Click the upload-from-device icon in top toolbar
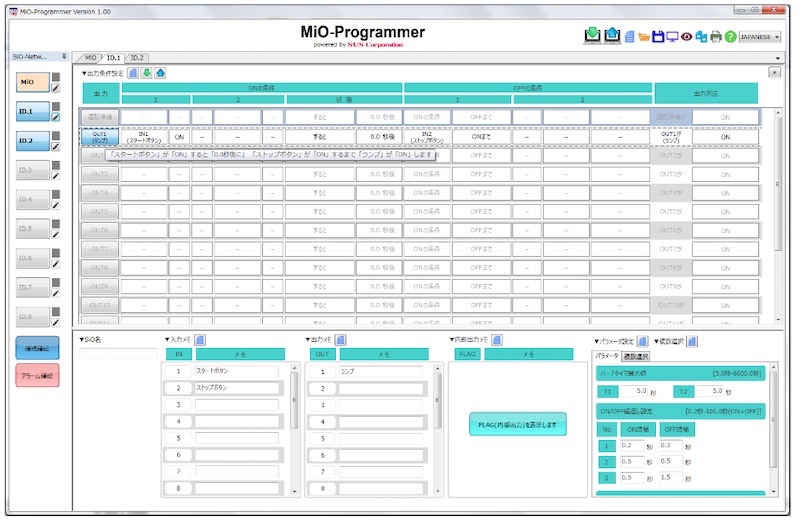Viewport: 800px width, 523px height. pyautogui.click(x=612, y=36)
